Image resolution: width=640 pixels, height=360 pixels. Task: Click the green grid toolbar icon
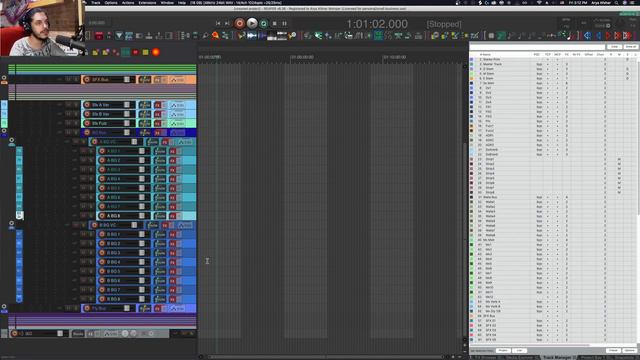tap(378, 36)
